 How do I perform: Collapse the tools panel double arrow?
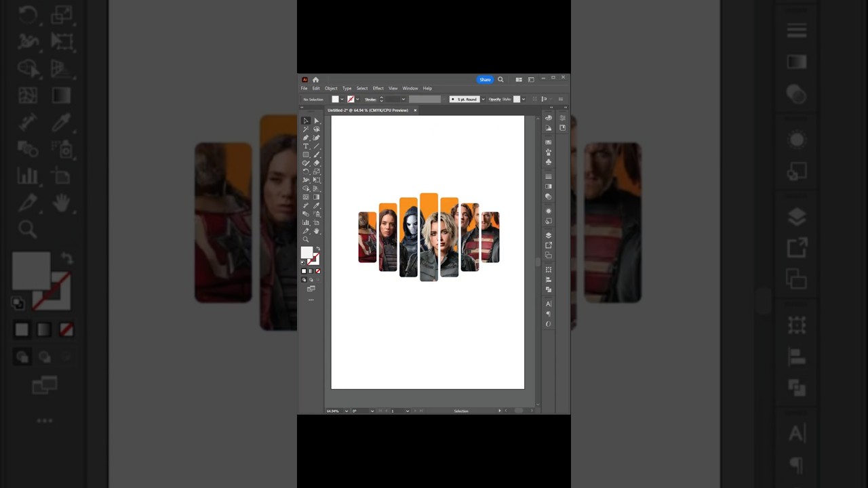(302, 107)
